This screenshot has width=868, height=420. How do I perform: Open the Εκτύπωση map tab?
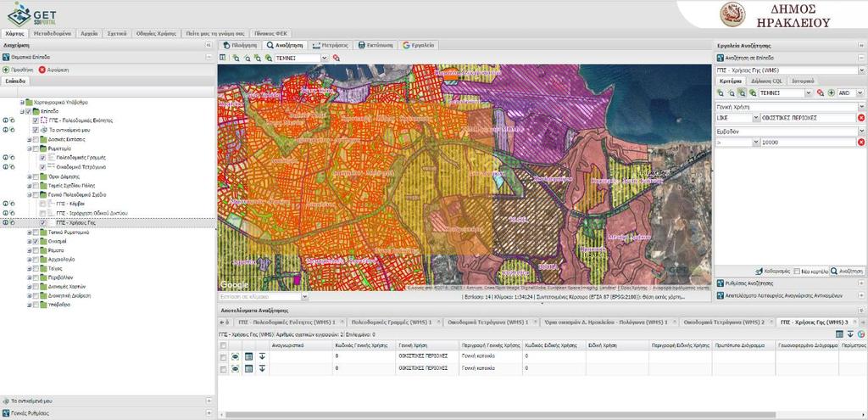click(376, 46)
